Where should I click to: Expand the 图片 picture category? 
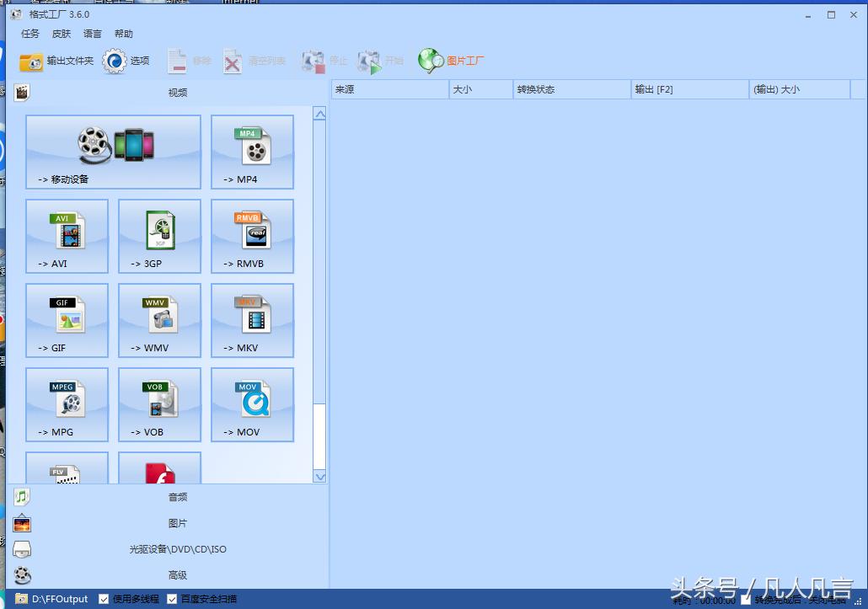point(169,523)
